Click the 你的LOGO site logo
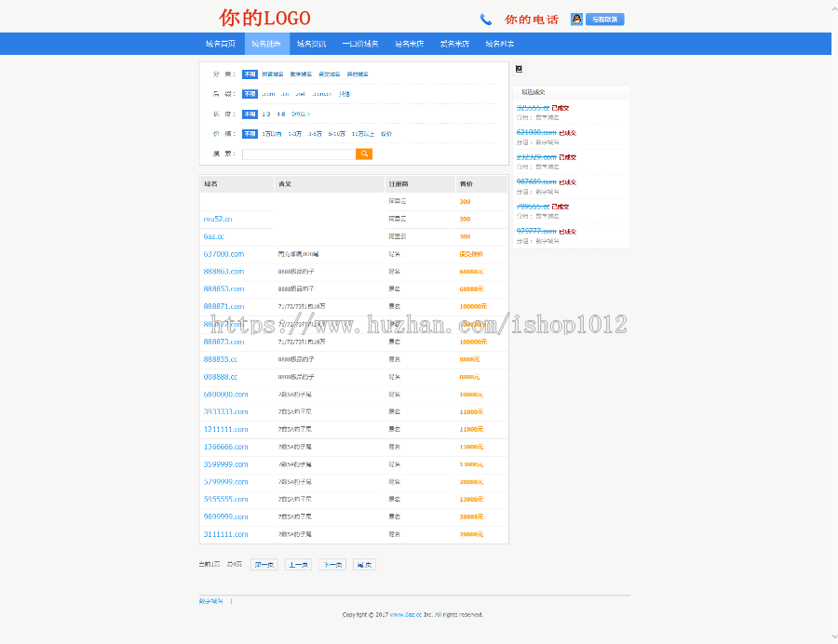The width and height of the screenshot is (838, 644). (264, 19)
